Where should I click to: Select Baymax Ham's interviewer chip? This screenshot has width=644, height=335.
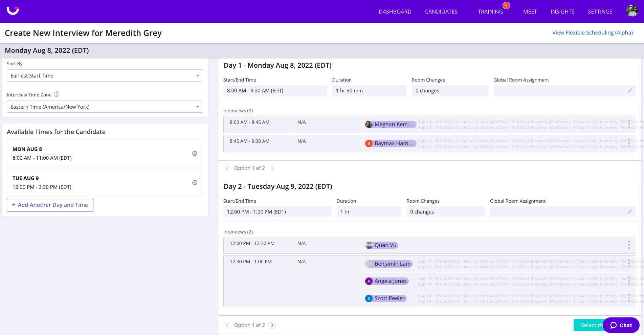click(390, 143)
